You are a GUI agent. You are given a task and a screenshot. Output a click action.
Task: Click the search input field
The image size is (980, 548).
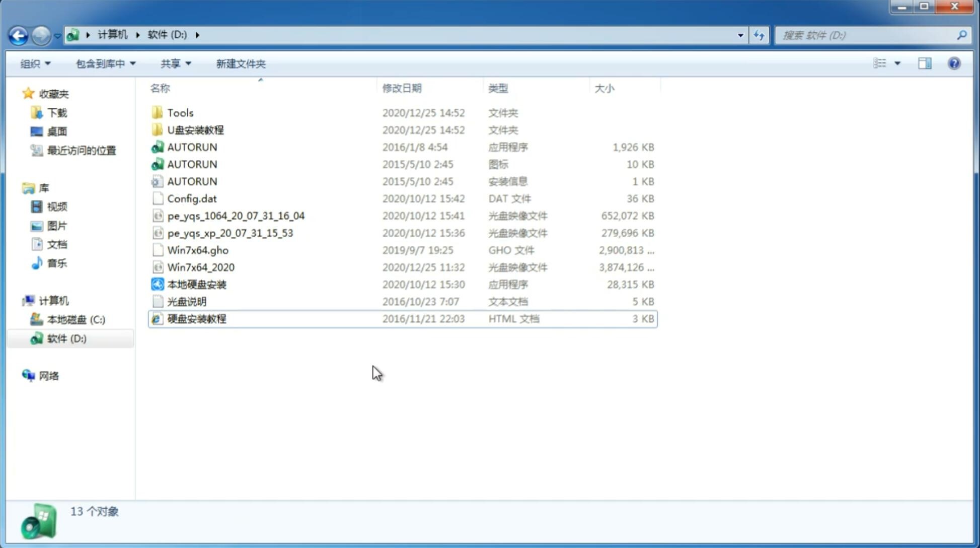pos(868,35)
